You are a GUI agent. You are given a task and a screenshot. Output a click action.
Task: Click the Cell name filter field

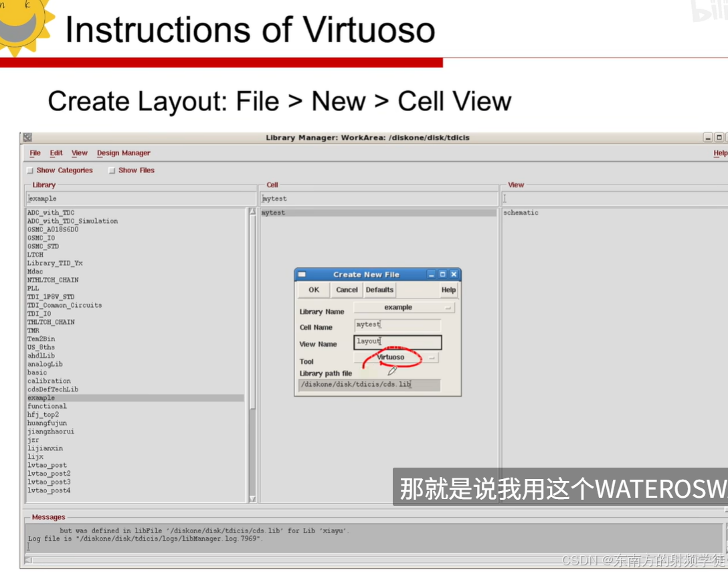(379, 198)
